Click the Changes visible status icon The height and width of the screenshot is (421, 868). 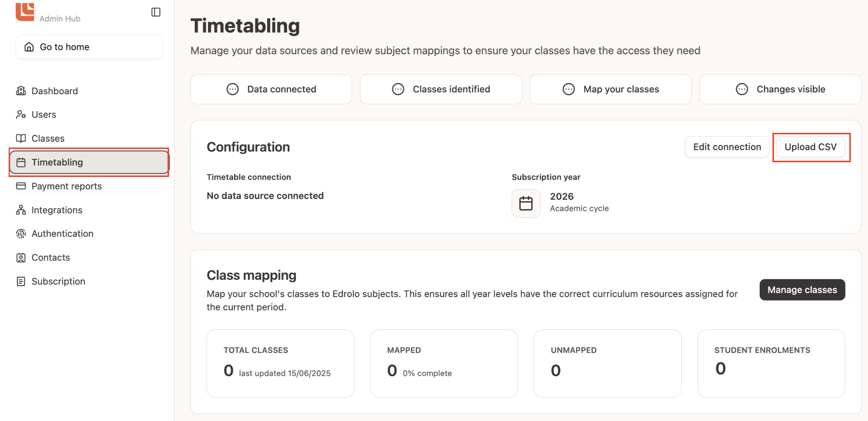742,89
